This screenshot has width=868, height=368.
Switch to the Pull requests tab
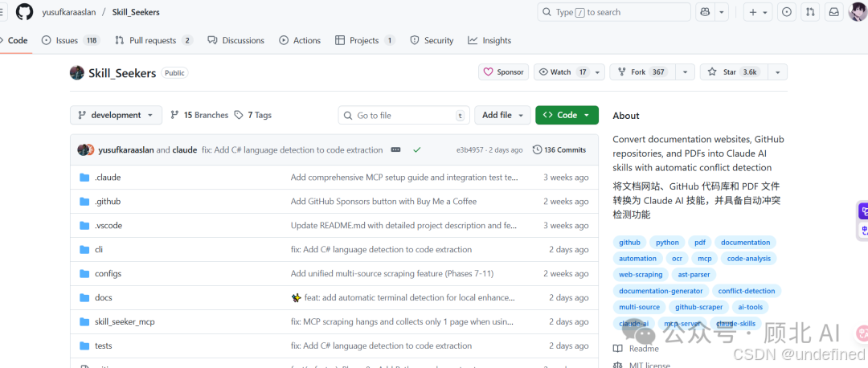[x=154, y=40]
